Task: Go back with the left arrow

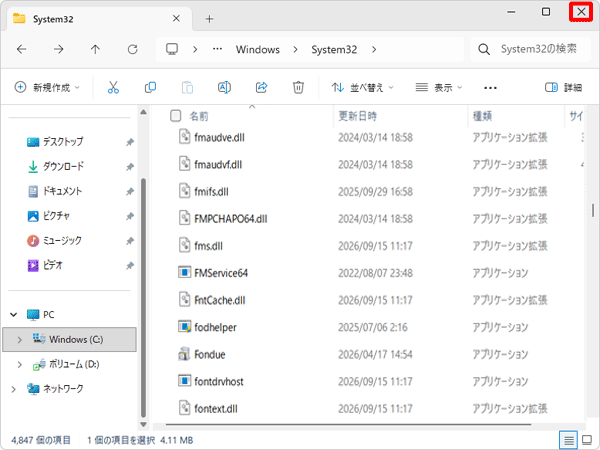Action: [x=21, y=49]
